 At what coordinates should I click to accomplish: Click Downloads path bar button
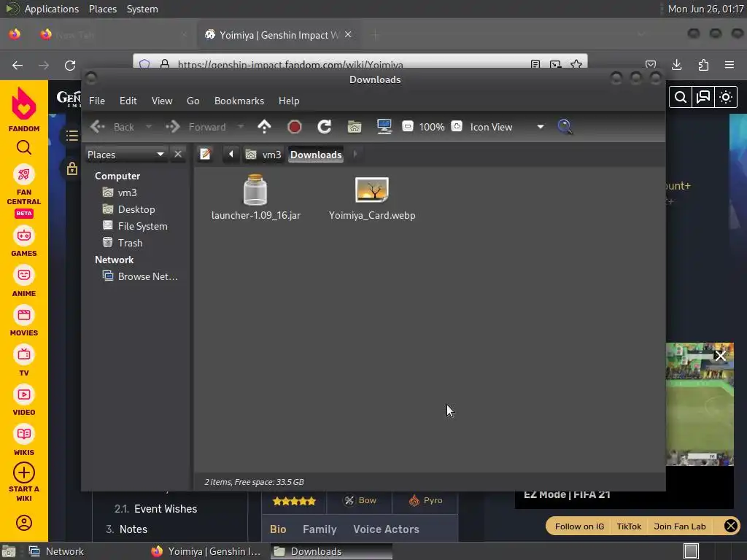316,155
